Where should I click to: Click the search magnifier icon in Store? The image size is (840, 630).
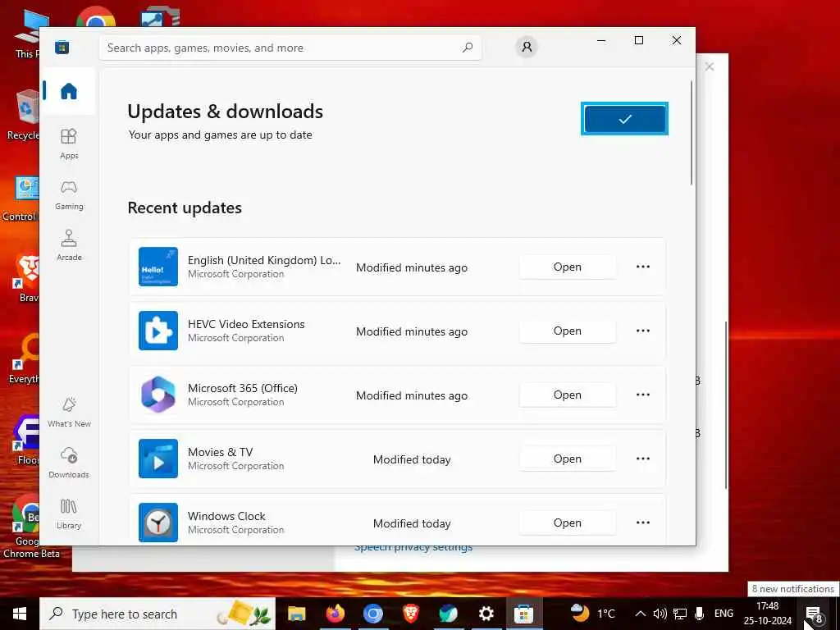pyautogui.click(x=467, y=48)
